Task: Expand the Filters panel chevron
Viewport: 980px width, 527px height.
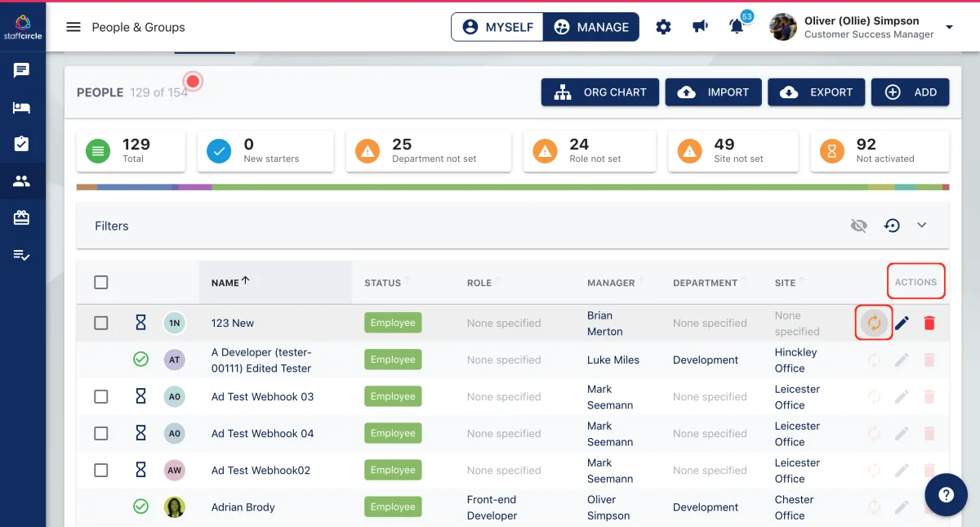Action: click(x=922, y=226)
